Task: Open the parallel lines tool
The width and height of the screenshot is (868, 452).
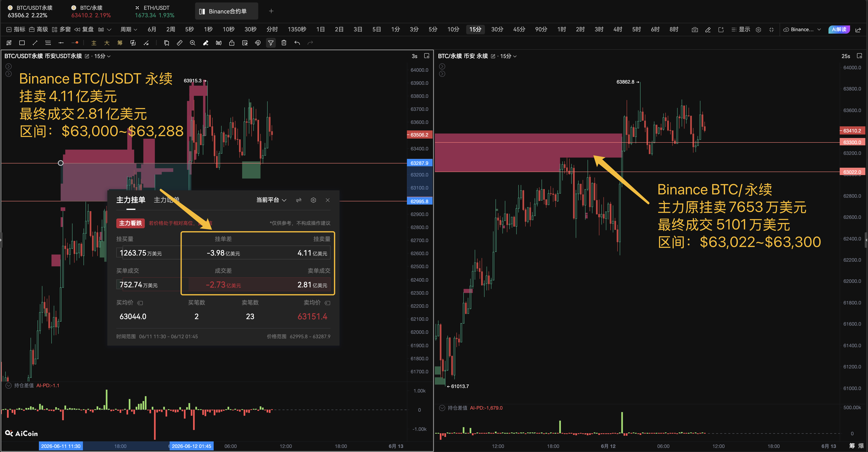Action: (x=48, y=43)
